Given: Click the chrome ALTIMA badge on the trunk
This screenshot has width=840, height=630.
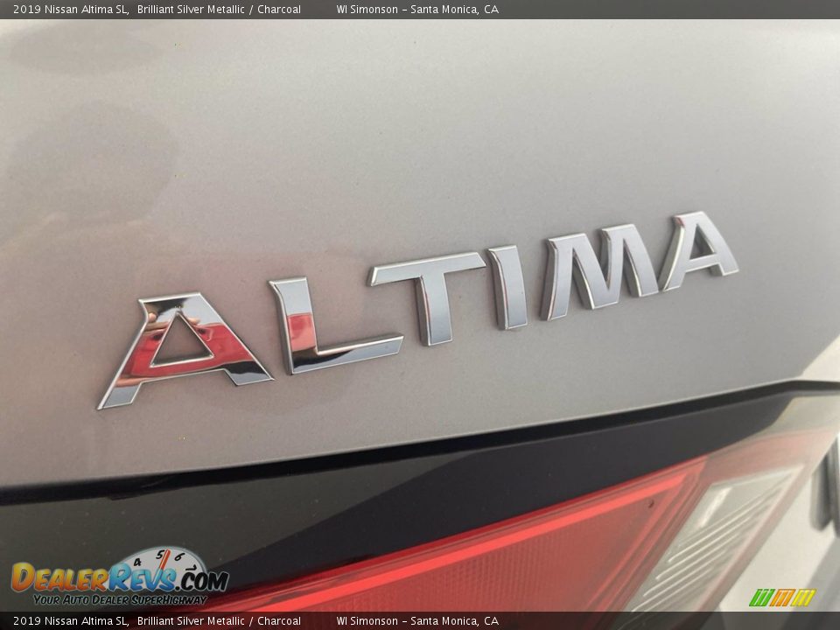Looking at the screenshot, I should tap(418, 311).
